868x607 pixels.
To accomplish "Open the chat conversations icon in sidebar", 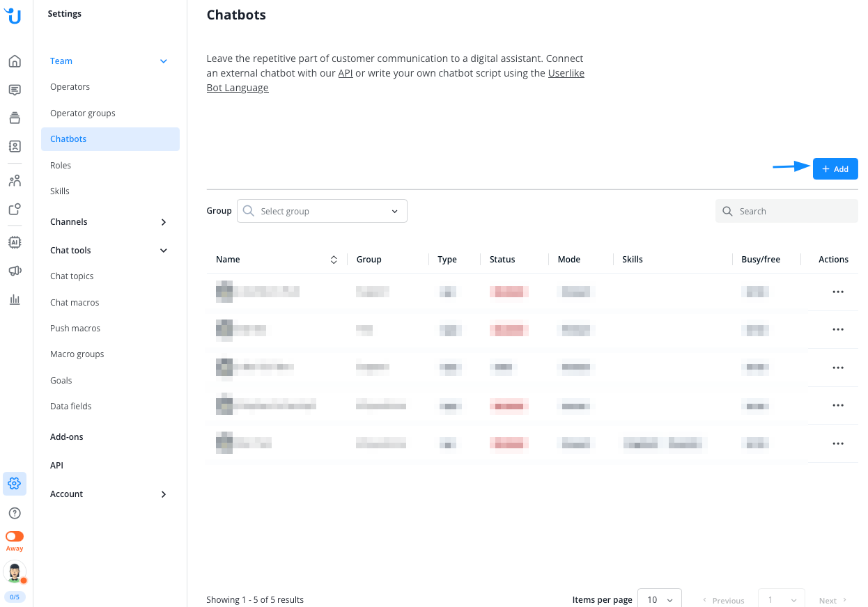I will (15, 90).
